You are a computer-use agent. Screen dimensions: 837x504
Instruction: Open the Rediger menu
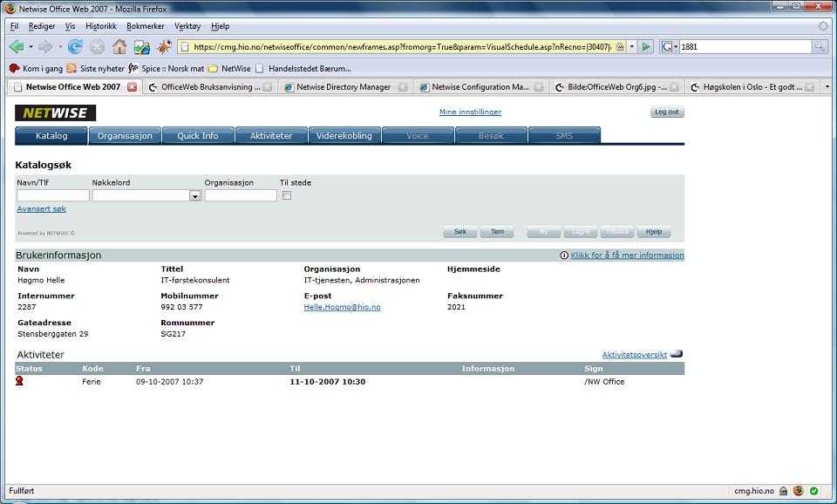click(x=42, y=26)
